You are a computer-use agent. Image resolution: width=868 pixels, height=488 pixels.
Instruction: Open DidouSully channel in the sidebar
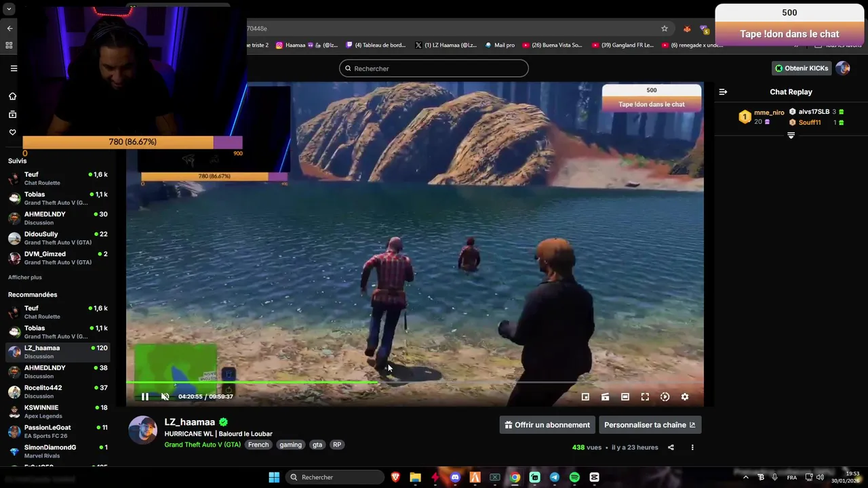pos(57,238)
